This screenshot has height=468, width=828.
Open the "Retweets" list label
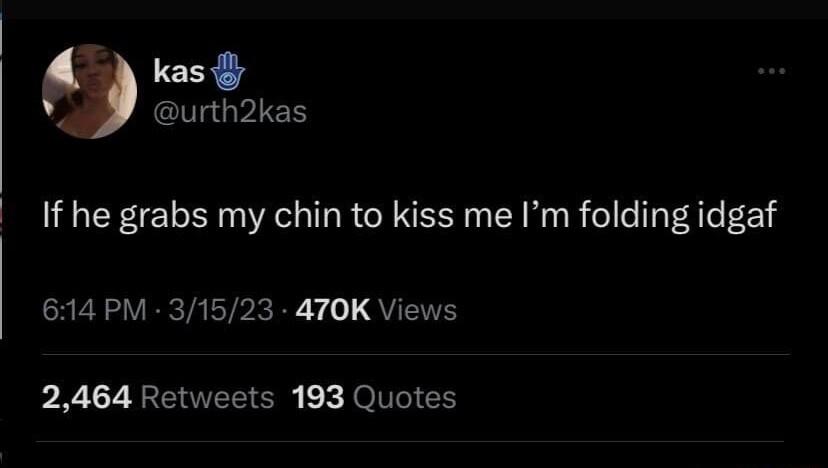(x=207, y=397)
